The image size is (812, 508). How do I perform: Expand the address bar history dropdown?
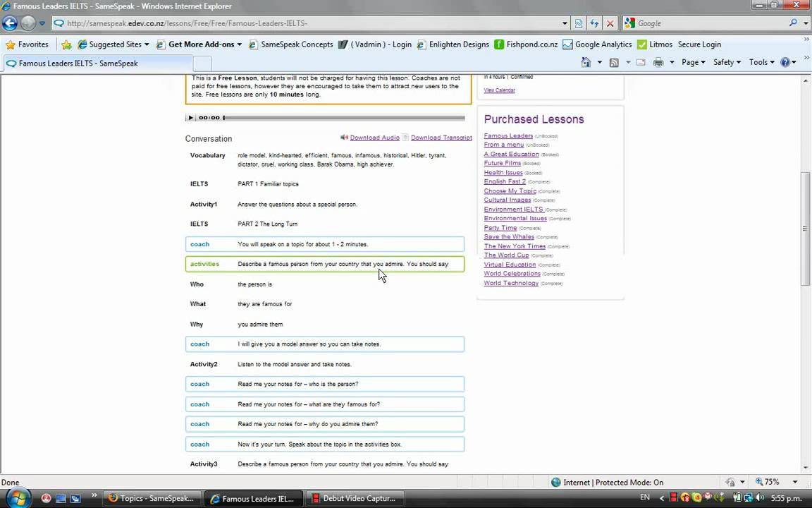coord(565,23)
